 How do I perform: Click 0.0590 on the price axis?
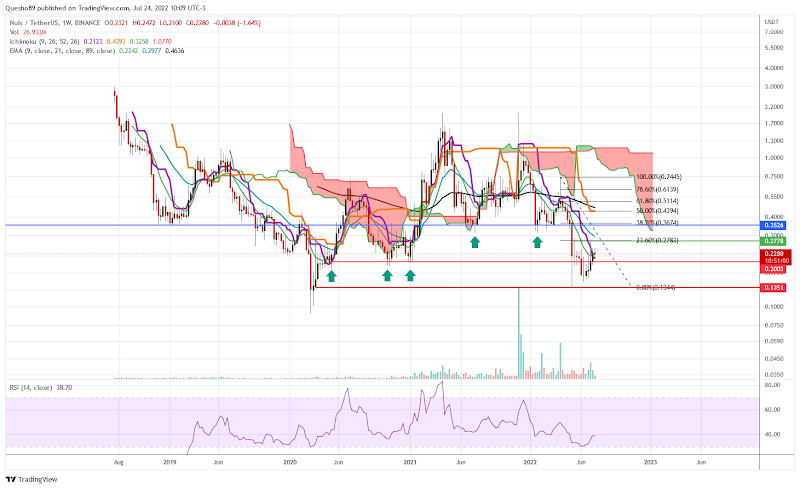[x=774, y=341]
